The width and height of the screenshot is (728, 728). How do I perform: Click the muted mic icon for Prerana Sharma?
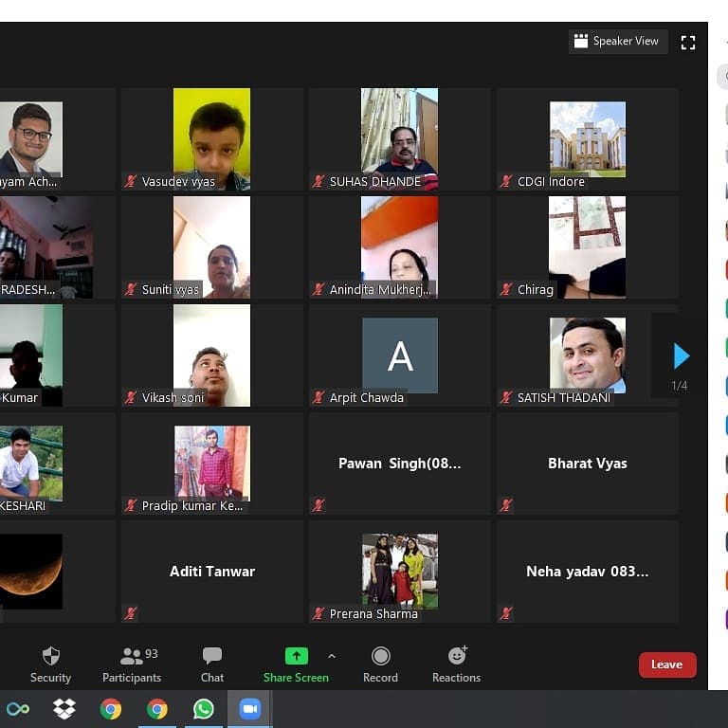click(318, 613)
